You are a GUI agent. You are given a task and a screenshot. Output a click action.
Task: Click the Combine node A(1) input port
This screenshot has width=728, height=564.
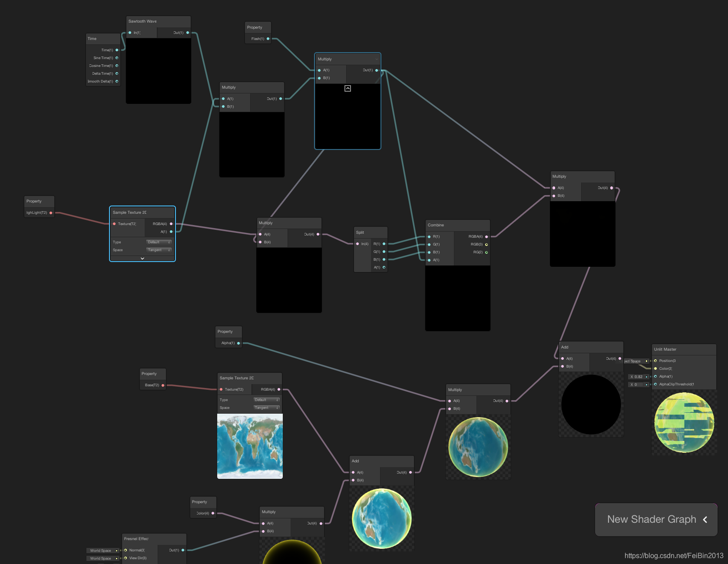click(x=429, y=260)
